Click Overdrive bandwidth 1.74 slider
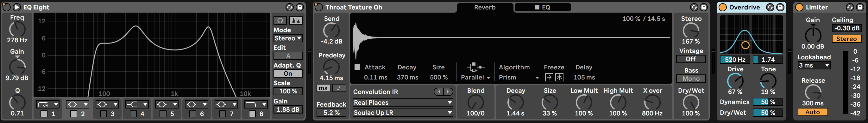Image resolution: width=868 pixels, height=123 pixels. [x=768, y=60]
